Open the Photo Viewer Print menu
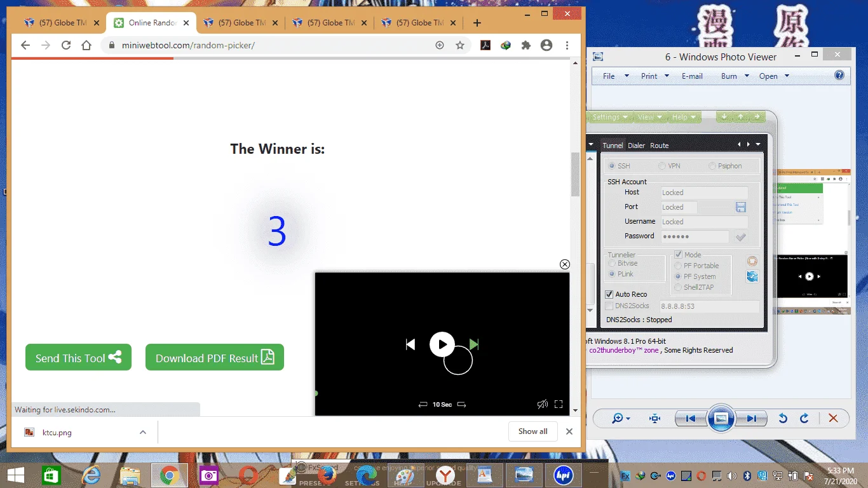The image size is (868, 488). point(654,76)
